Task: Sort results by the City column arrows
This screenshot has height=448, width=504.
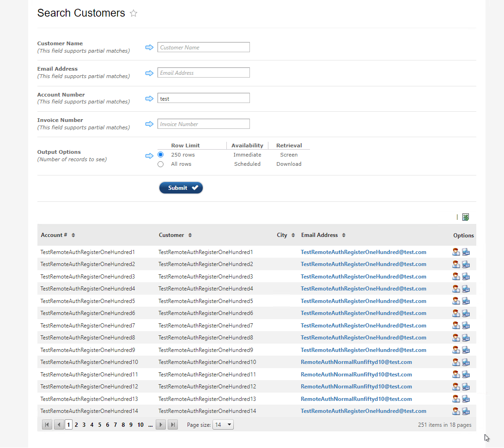Action: (293, 235)
